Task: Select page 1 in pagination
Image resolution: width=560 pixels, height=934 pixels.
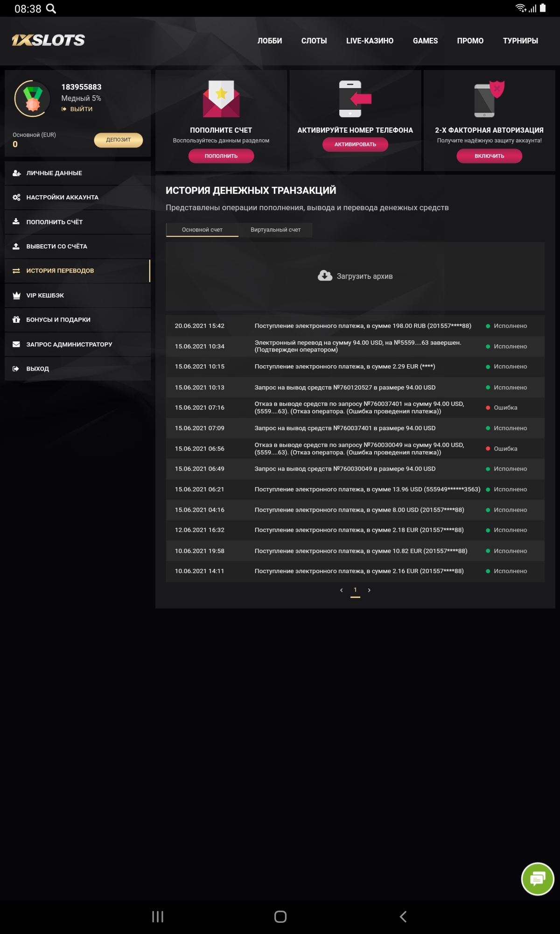Action: tap(355, 590)
